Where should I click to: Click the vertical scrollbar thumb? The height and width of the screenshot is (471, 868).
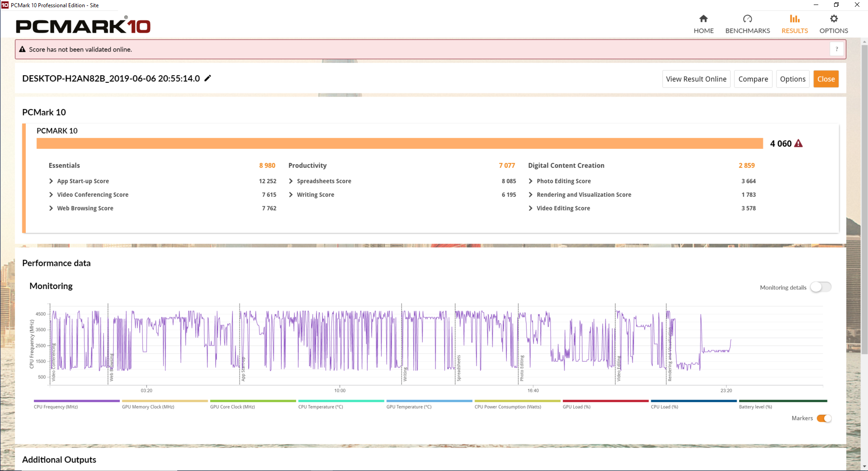coord(864,199)
